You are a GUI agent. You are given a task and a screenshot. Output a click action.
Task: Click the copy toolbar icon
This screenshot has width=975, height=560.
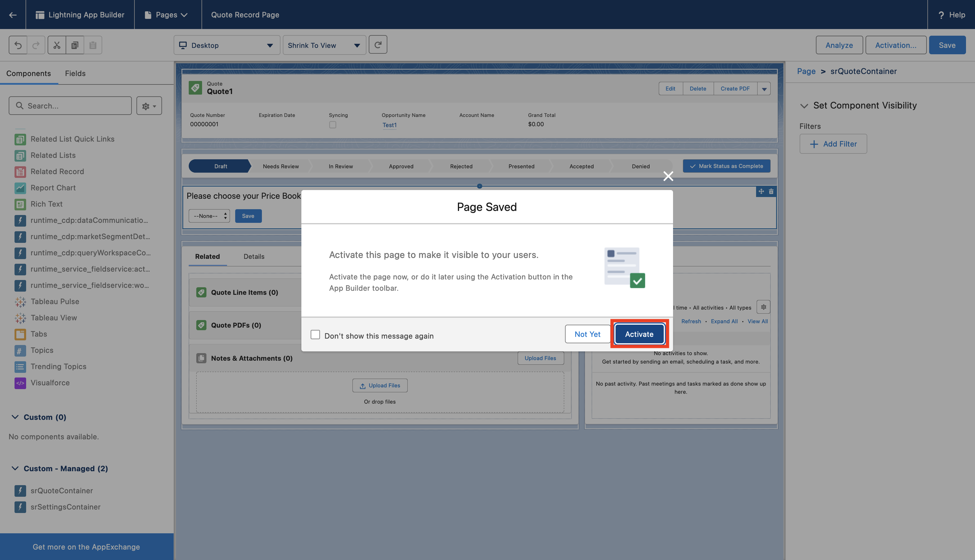75,45
